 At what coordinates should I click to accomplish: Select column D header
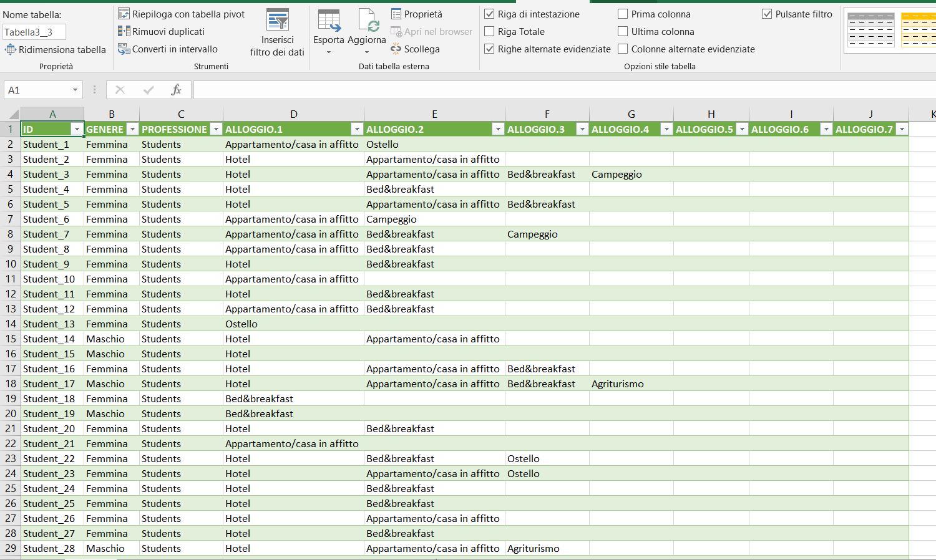point(294,114)
